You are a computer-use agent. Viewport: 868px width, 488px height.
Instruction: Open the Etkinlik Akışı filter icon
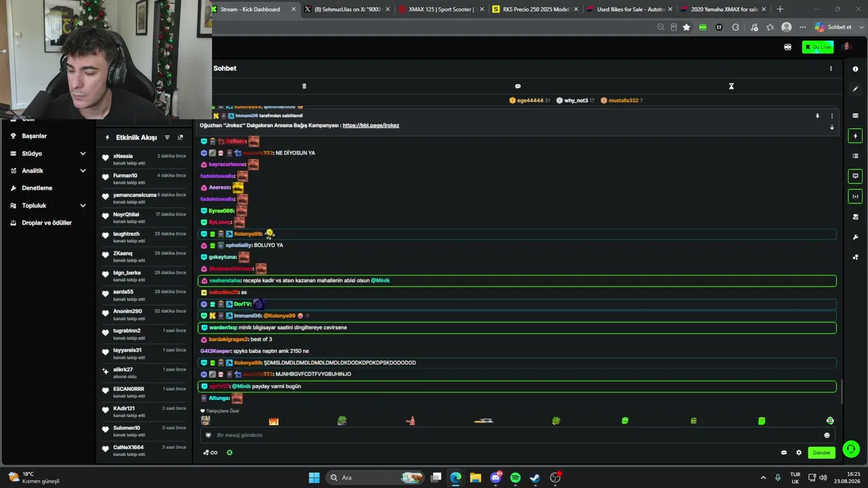point(167,138)
